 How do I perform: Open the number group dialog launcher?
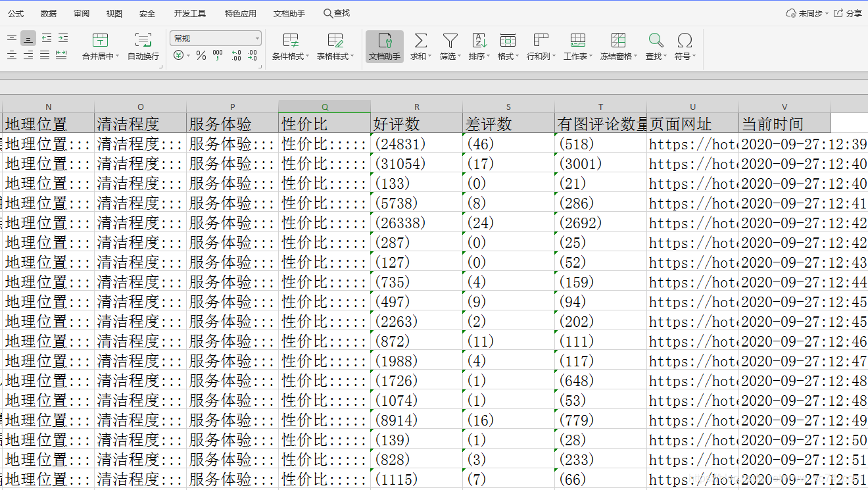pos(261,66)
